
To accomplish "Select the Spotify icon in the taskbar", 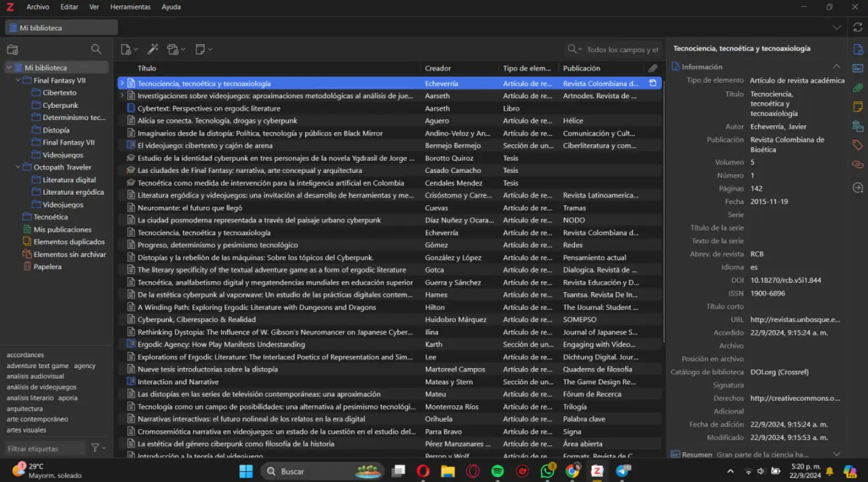I will (497, 471).
